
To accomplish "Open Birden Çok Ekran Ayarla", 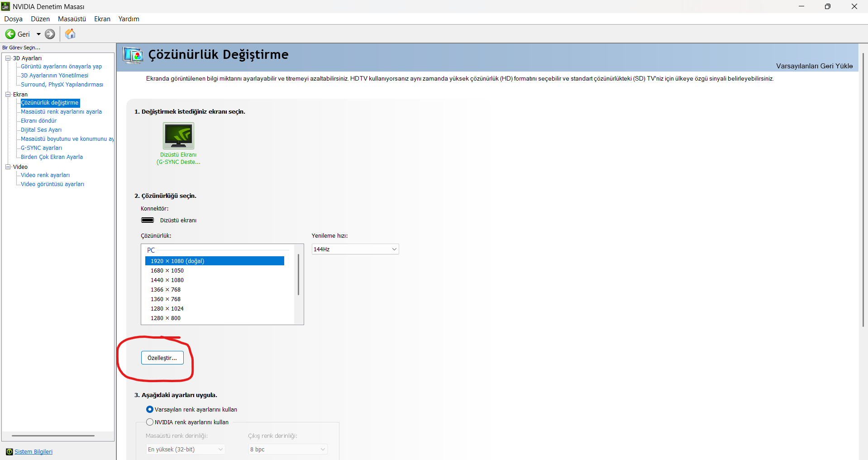I will click(52, 157).
